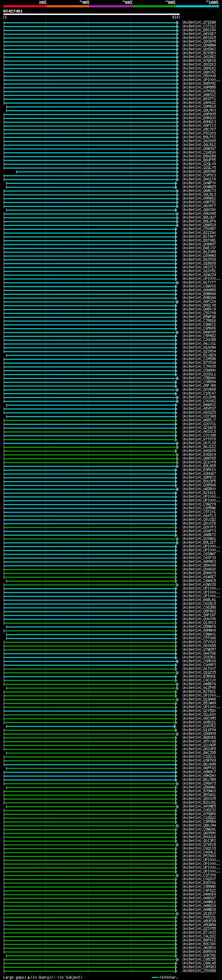This screenshot has height=980, width=222.
Task: Select the UniRef100_B2VQE0 label
Action: point(199,53)
